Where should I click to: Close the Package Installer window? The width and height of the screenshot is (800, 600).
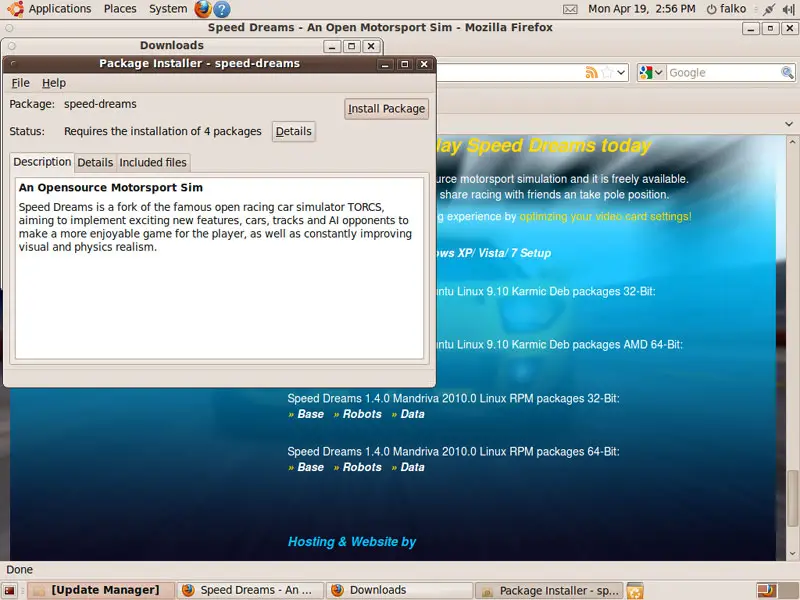coord(423,64)
